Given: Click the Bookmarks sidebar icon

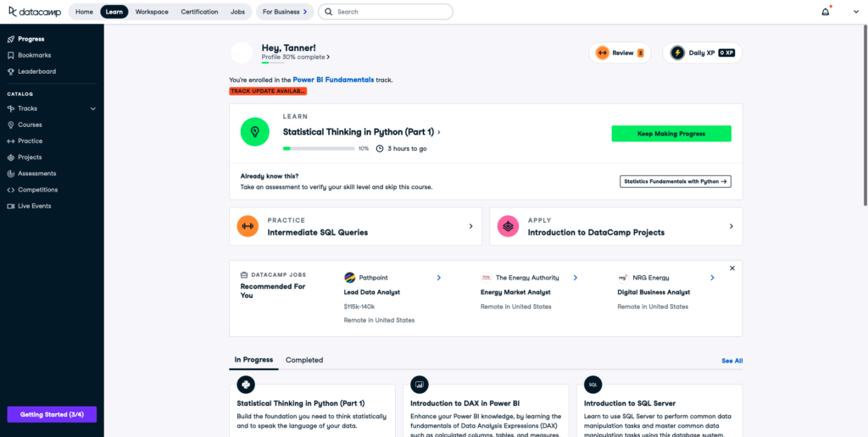Looking at the screenshot, I should tap(11, 55).
